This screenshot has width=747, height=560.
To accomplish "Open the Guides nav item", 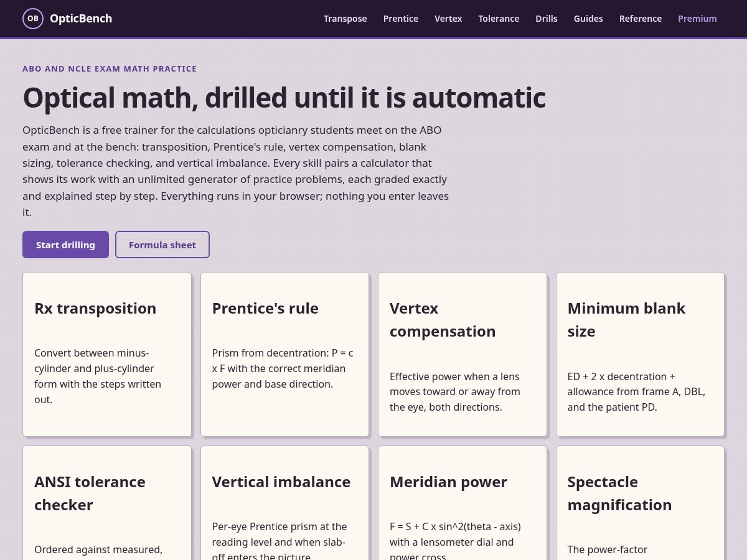I will click(x=588, y=19).
